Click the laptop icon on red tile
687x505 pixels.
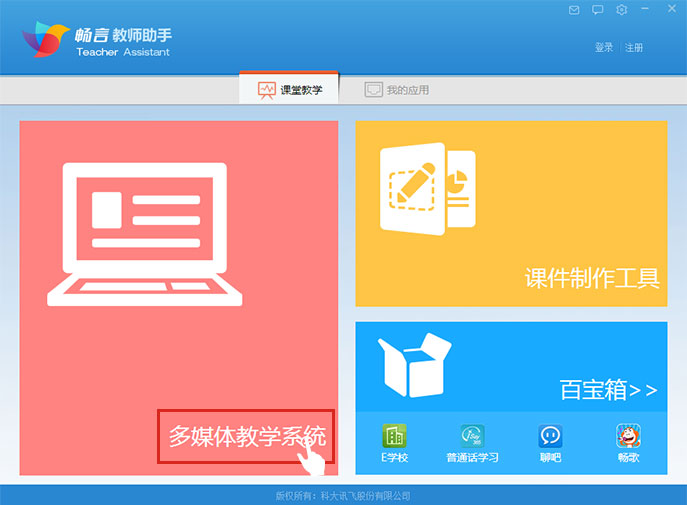(145, 234)
